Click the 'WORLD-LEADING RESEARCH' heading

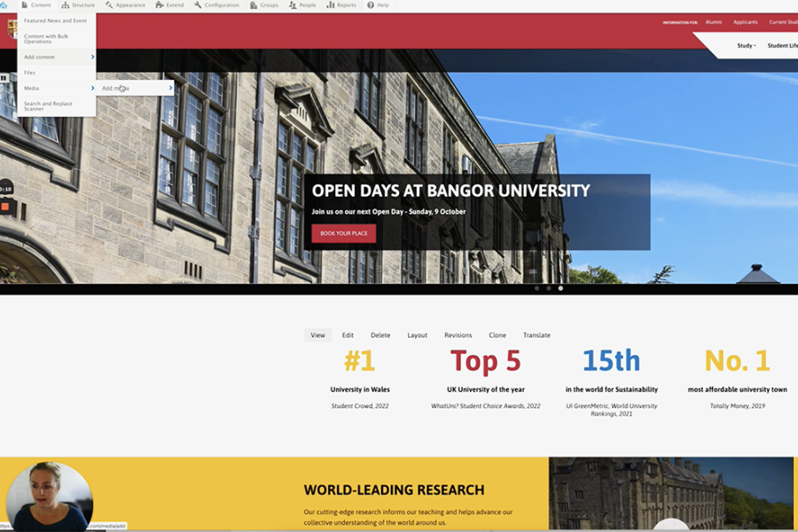(x=394, y=489)
